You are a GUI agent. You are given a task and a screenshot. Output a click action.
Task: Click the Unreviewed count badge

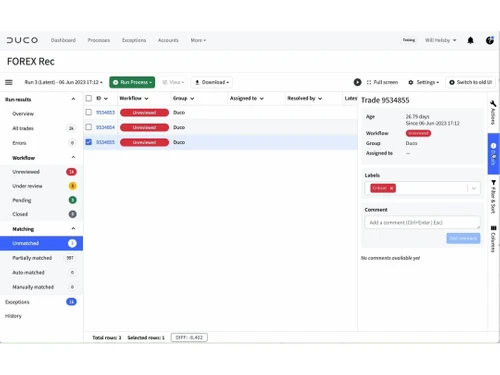(71, 172)
